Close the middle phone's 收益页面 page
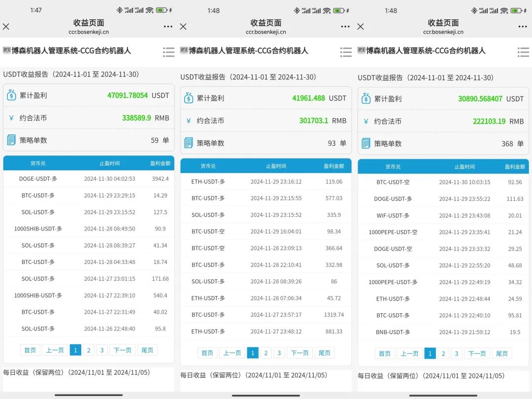532x399 pixels. click(183, 27)
